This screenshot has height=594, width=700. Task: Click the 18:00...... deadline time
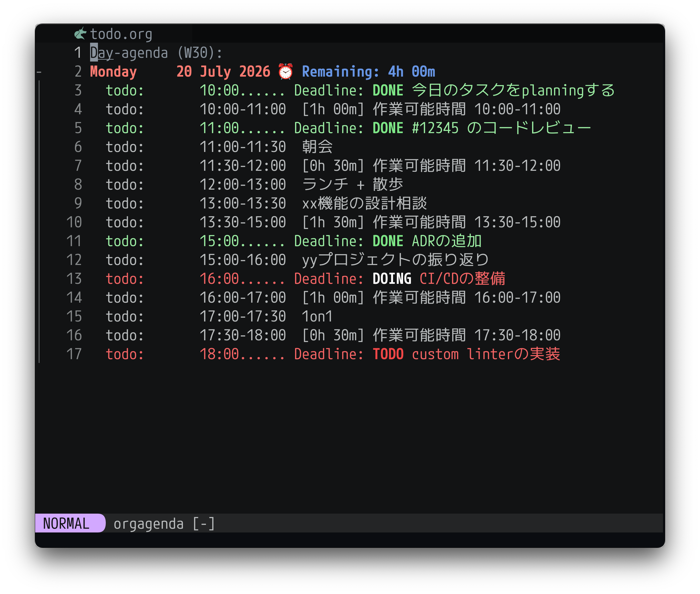click(242, 354)
